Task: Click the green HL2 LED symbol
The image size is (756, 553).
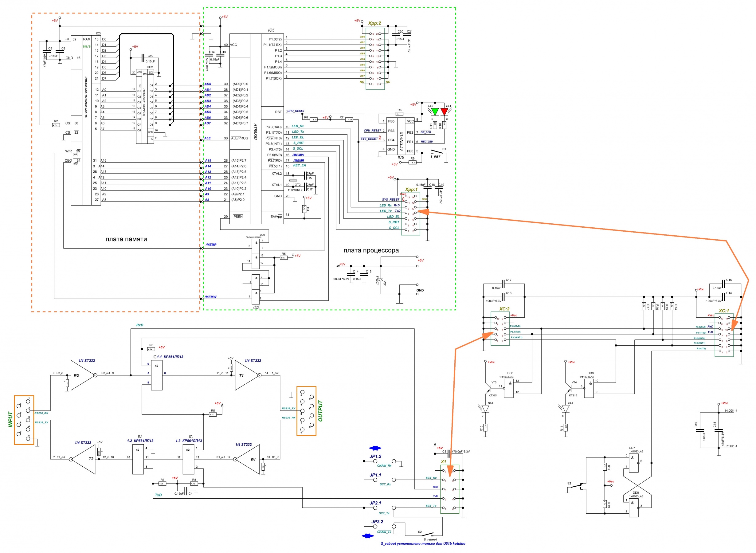Action: coord(435,112)
